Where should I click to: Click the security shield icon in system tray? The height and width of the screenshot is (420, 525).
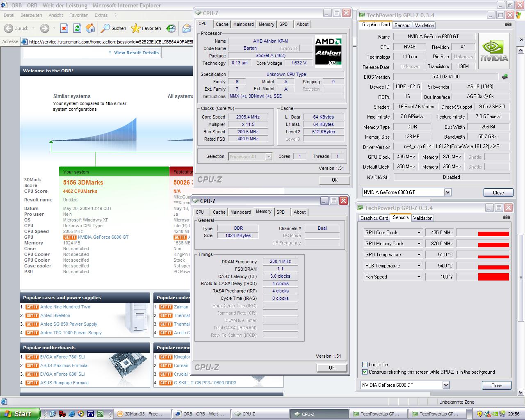click(x=479, y=414)
